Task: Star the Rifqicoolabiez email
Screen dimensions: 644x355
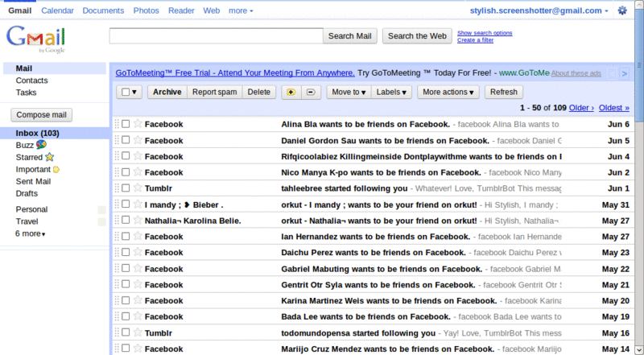Action: pyautogui.click(x=138, y=155)
